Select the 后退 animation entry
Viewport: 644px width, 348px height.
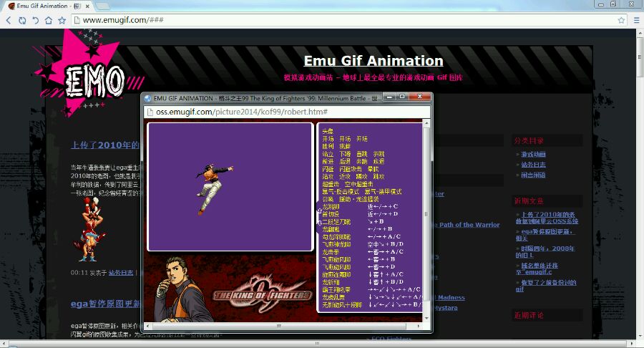coord(345,161)
